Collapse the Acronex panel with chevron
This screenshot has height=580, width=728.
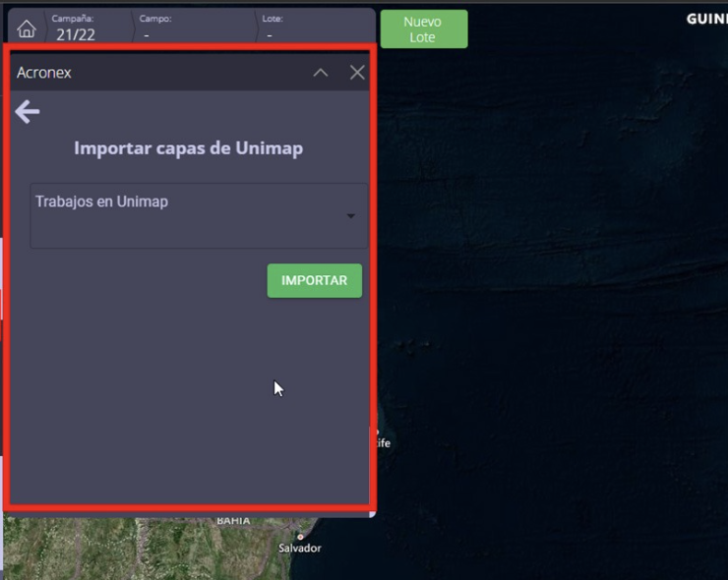tap(321, 73)
